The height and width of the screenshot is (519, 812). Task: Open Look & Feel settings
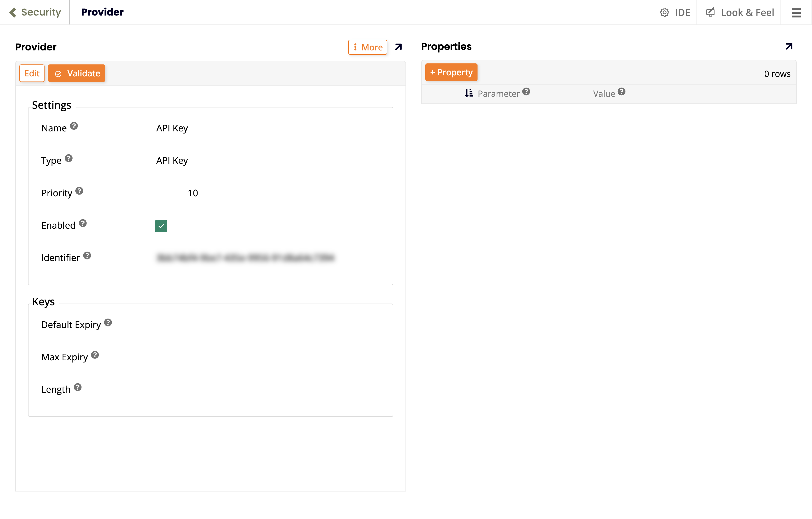tap(740, 12)
